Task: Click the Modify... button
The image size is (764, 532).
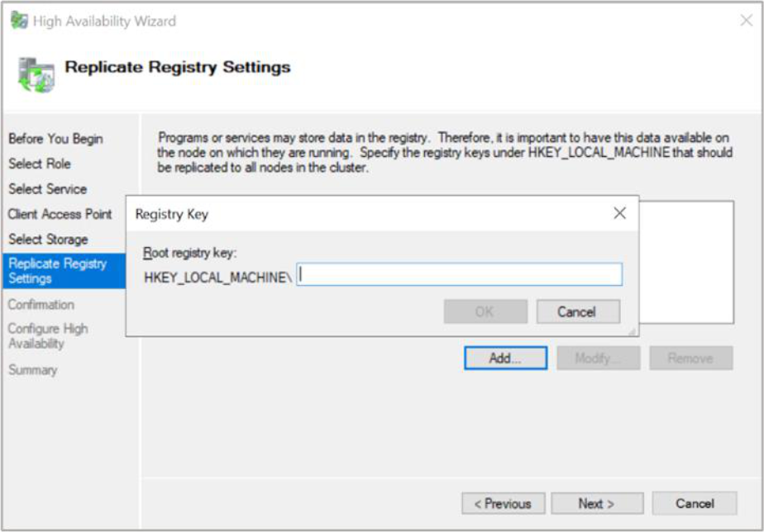Action: click(x=598, y=358)
